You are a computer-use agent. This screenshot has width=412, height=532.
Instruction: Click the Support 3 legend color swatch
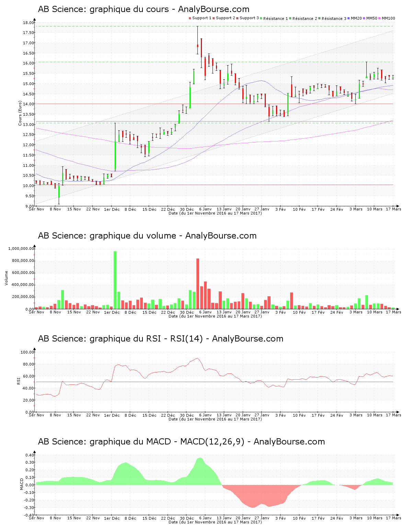click(237, 18)
